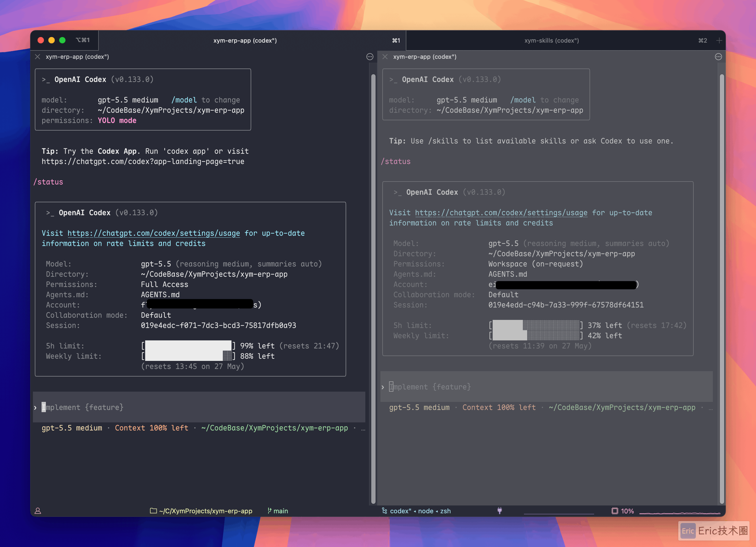Click the user profile icon in status bar
756x547 pixels.
coord(38,511)
